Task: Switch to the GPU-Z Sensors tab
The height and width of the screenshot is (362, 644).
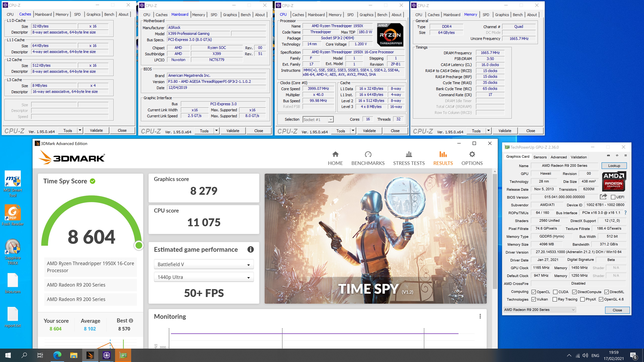Action: click(540, 157)
